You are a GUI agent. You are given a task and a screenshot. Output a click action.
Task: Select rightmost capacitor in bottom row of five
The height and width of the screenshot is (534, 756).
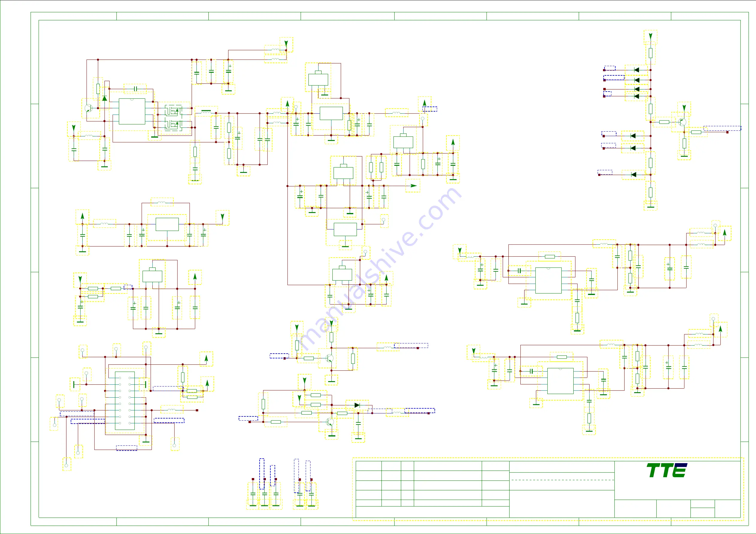click(x=311, y=494)
